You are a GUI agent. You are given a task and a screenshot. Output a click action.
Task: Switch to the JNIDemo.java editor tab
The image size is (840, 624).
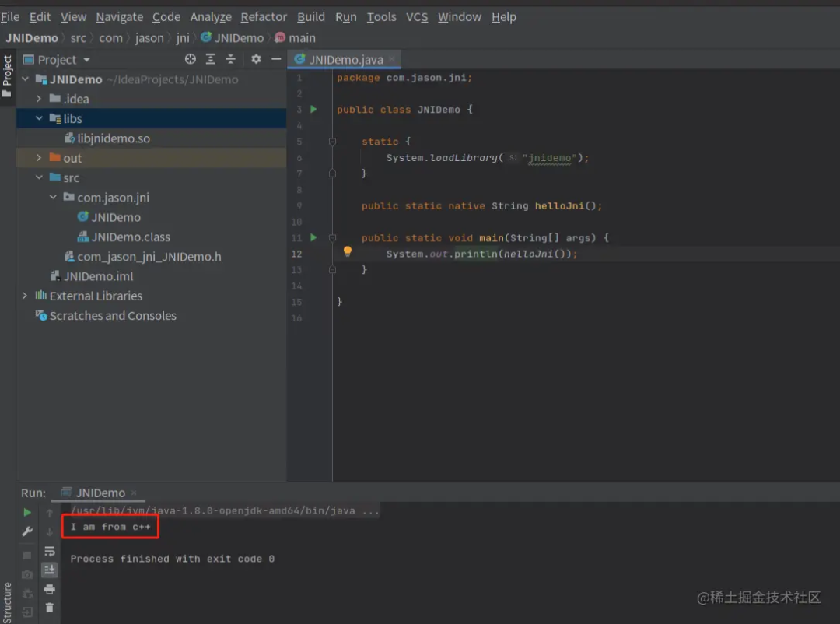coord(345,59)
